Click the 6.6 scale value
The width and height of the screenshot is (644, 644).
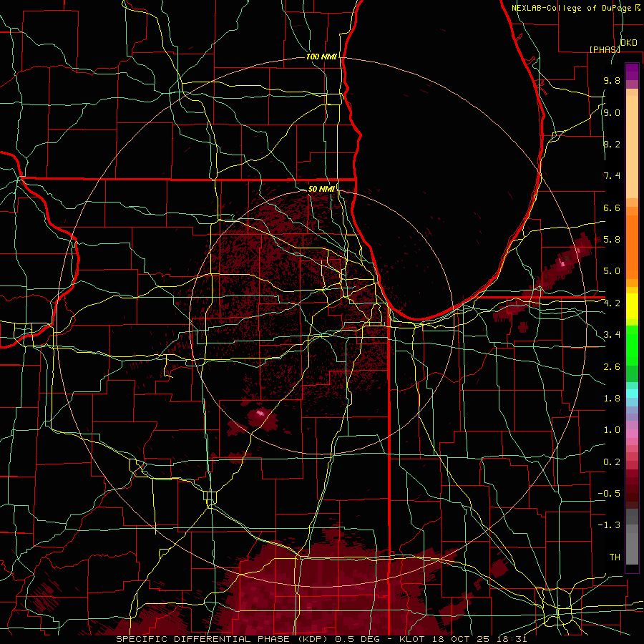[x=612, y=208]
